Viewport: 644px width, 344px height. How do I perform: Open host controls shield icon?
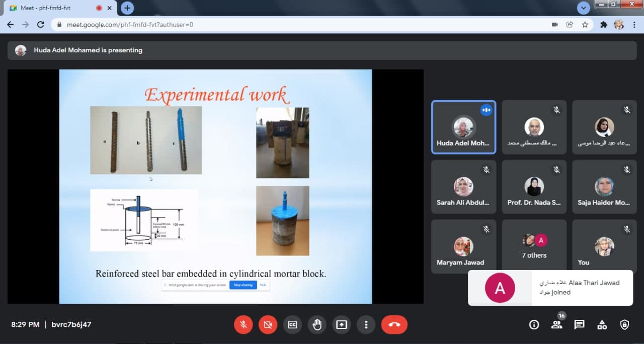(x=624, y=325)
